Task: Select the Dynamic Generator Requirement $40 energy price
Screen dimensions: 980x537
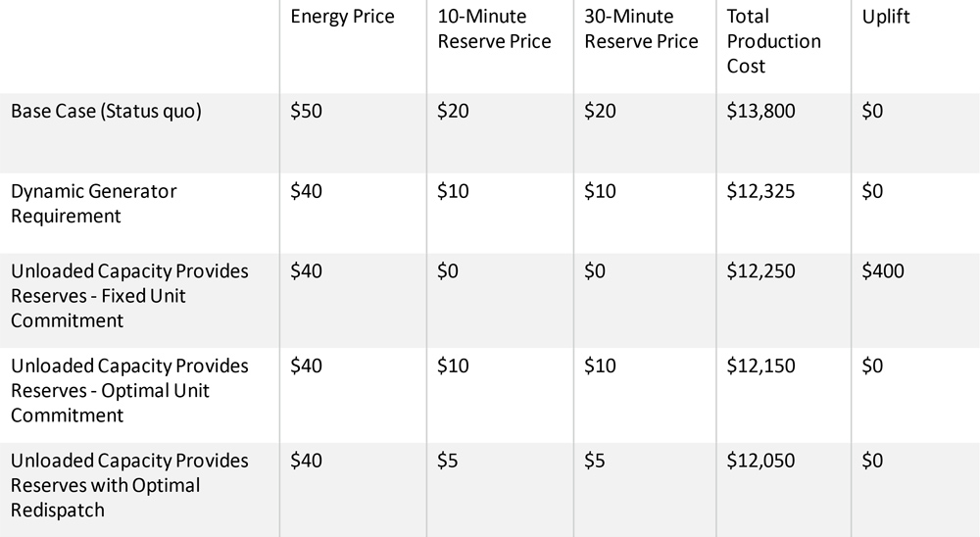Action: point(306,191)
